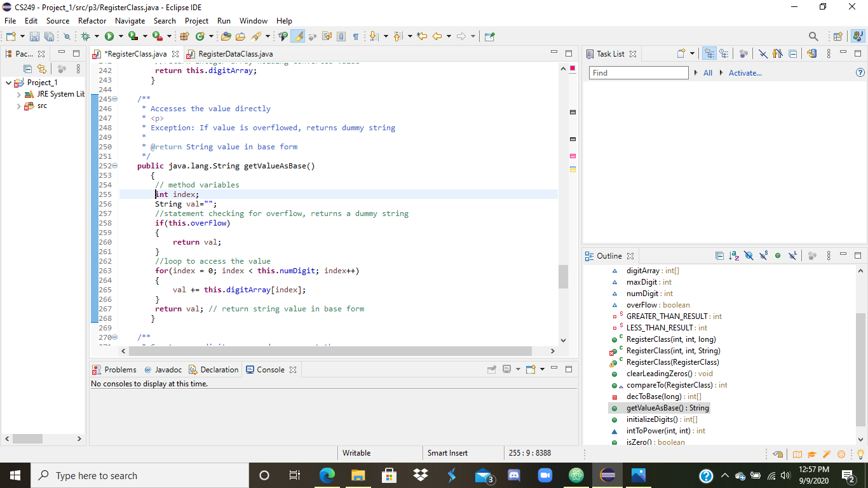The width and height of the screenshot is (868, 488).
Task: Switch to the RegisterDataClass.java tab
Action: click(x=235, y=54)
